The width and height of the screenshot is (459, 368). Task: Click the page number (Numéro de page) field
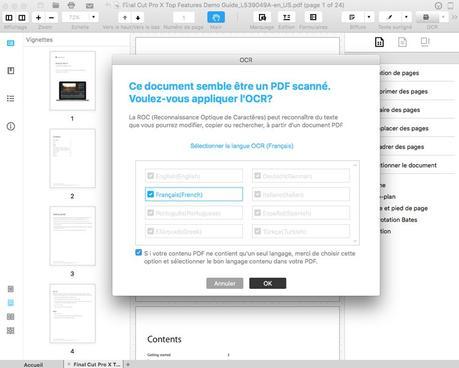[184, 17]
